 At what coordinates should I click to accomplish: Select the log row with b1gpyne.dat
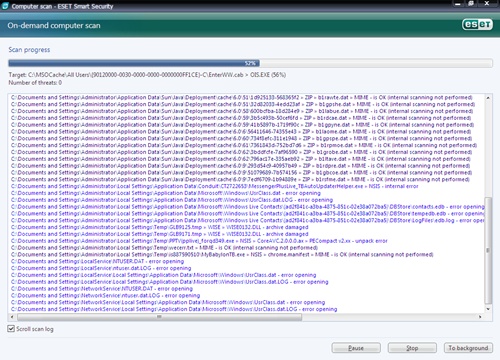point(242,125)
